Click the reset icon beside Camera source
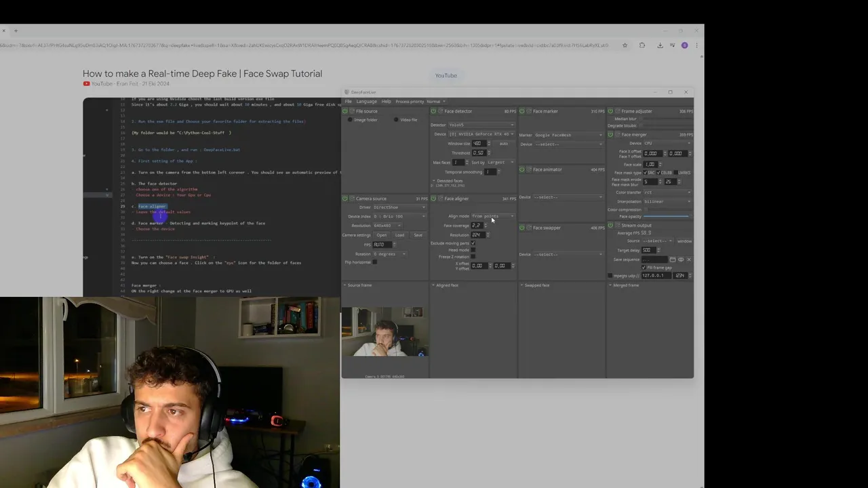This screenshot has width=868, height=488. click(352, 199)
